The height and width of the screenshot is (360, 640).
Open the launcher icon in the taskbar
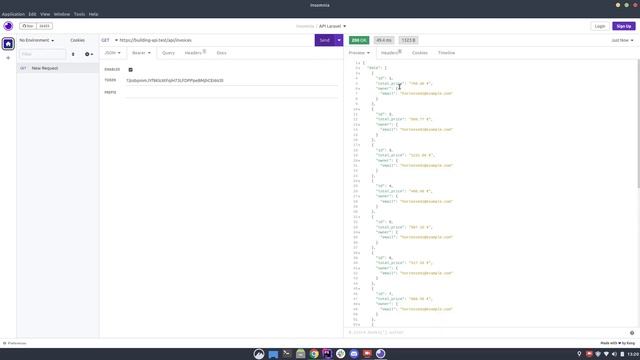(x=259, y=354)
